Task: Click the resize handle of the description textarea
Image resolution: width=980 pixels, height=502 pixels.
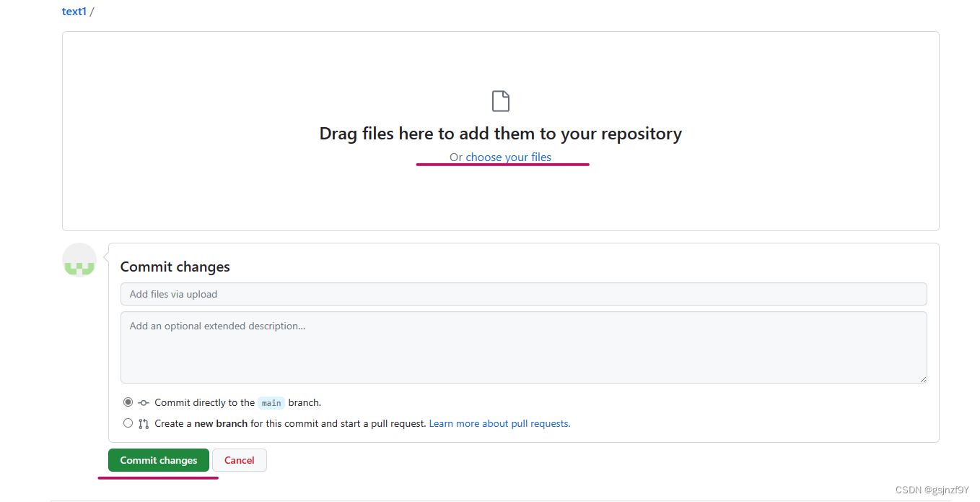Action: coord(923,379)
